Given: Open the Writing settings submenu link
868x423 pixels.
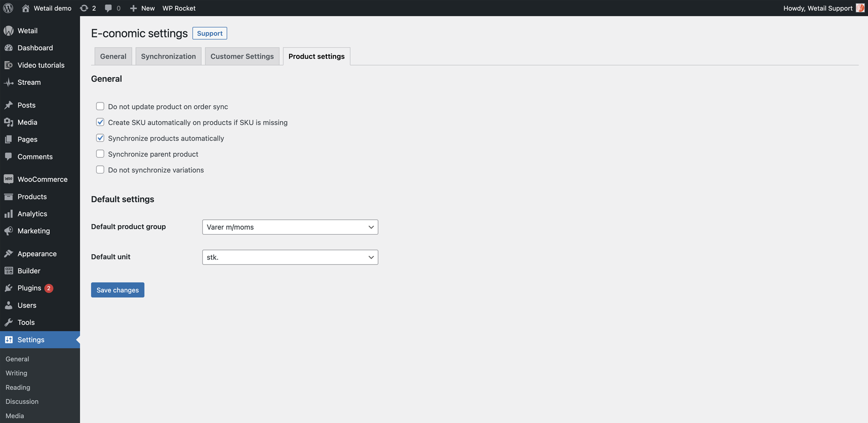Looking at the screenshot, I should click(16, 373).
